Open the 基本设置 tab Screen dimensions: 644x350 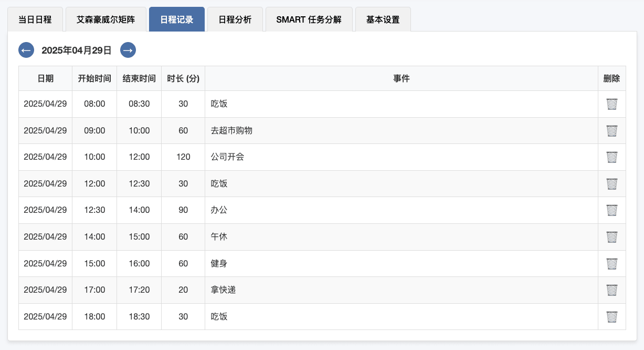coord(383,19)
